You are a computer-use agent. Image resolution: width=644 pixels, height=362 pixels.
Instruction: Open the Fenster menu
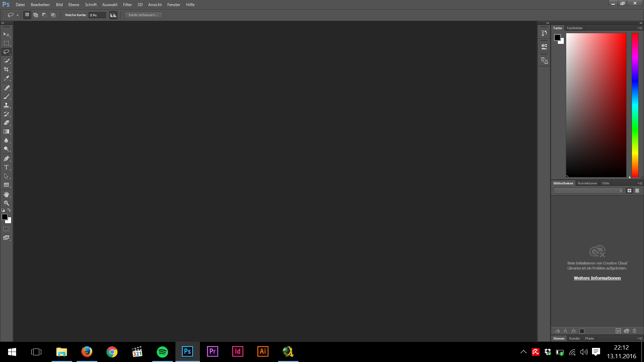(173, 5)
